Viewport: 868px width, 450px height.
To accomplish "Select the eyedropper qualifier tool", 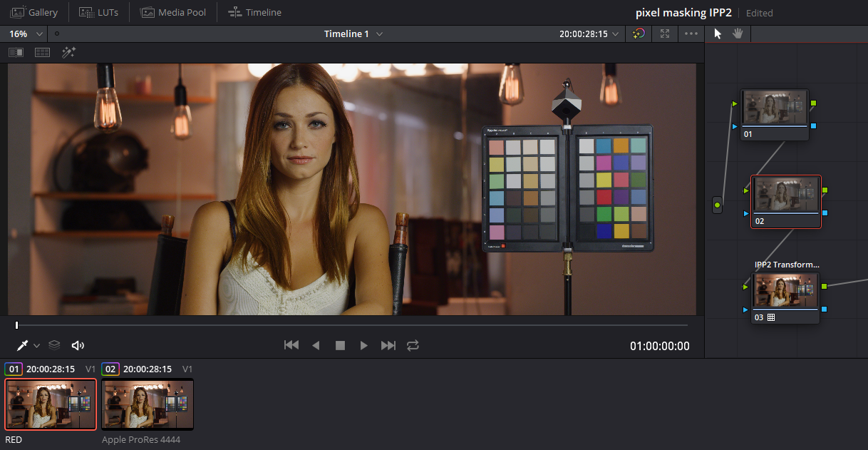I will (22, 345).
